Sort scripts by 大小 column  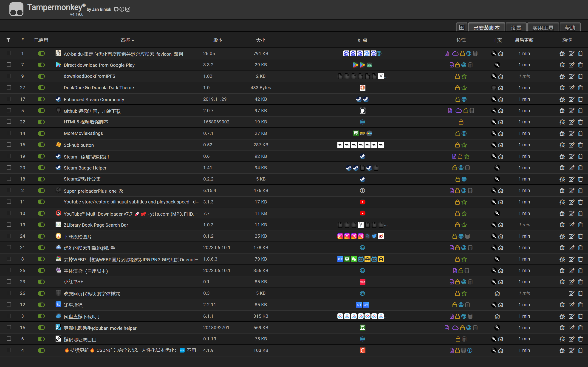click(x=260, y=40)
